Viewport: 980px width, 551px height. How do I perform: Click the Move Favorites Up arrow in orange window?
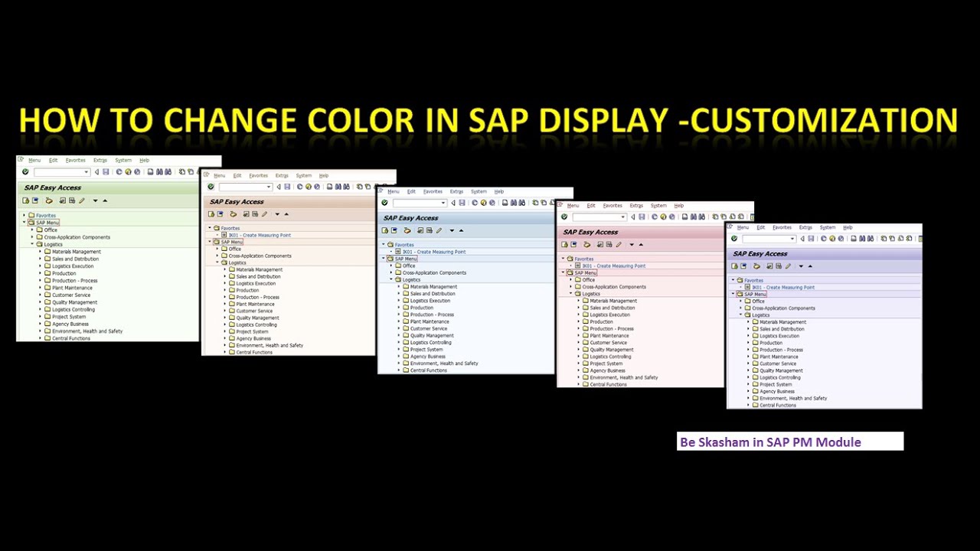[286, 214]
